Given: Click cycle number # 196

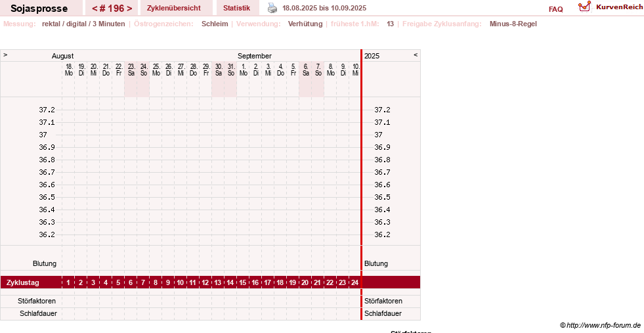Looking at the screenshot, I should point(112,9).
